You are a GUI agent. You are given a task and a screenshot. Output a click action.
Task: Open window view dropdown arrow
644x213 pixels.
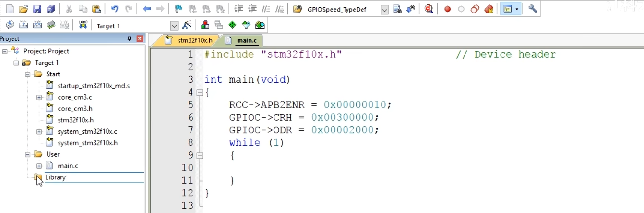(x=517, y=9)
